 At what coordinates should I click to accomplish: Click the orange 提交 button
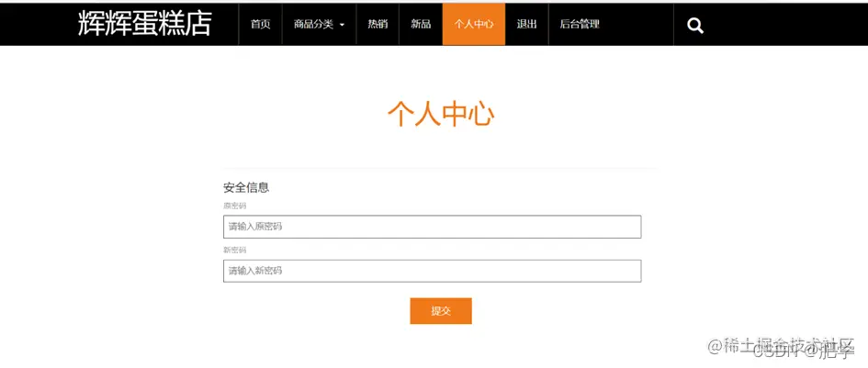[x=441, y=311]
